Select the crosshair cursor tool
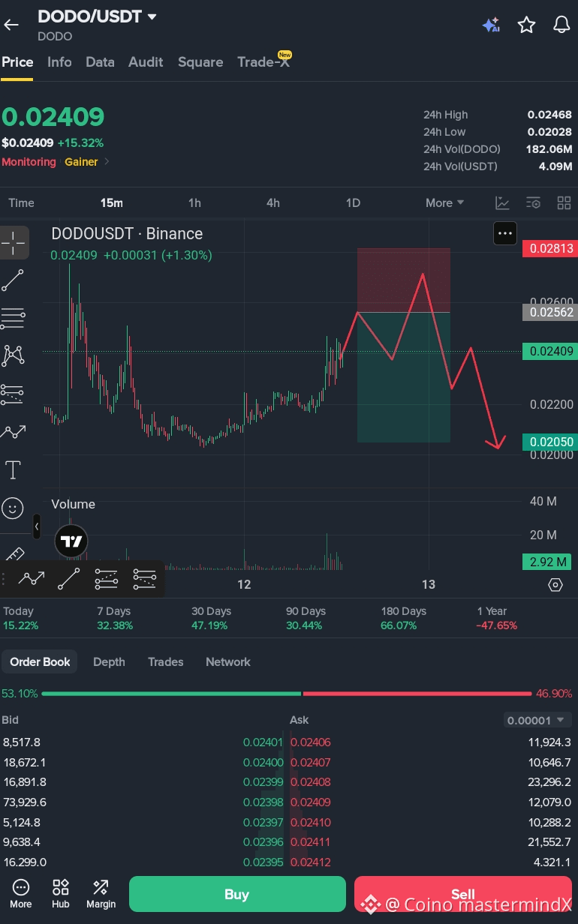Viewport: 578px width, 924px height. tap(14, 243)
